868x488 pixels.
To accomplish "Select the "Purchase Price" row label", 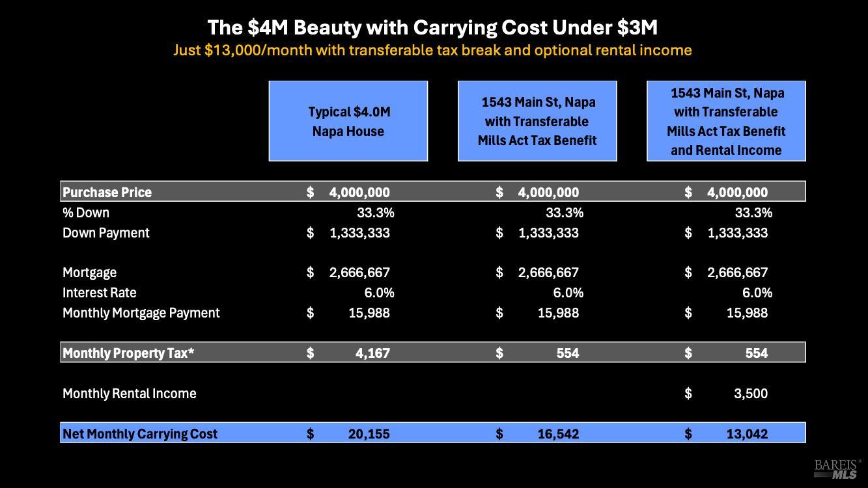I will click(107, 192).
